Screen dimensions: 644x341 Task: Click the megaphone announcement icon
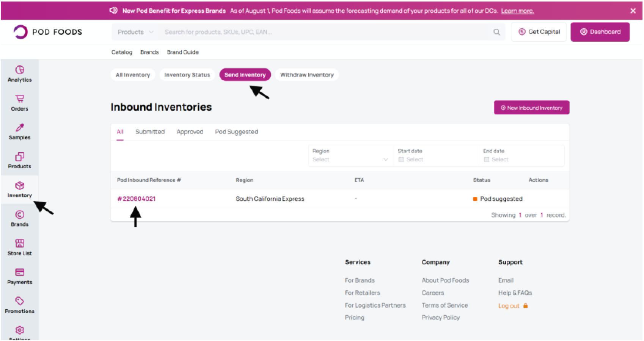113,11
